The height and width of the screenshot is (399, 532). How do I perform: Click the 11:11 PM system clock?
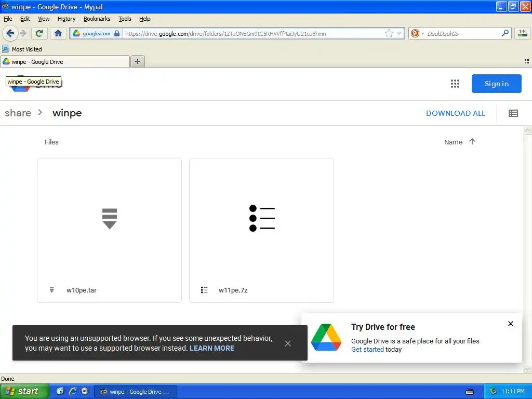[513, 392]
